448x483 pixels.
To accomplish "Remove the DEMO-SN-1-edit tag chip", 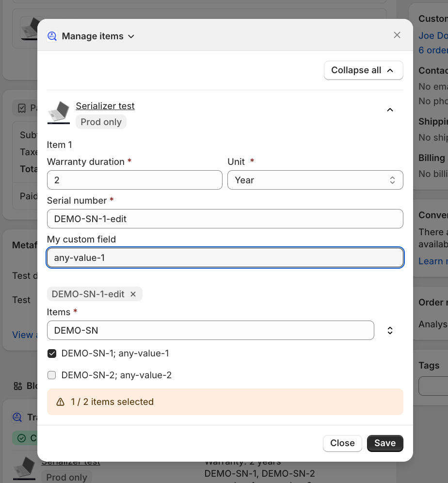I will pyautogui.click(x=133, y=294).
